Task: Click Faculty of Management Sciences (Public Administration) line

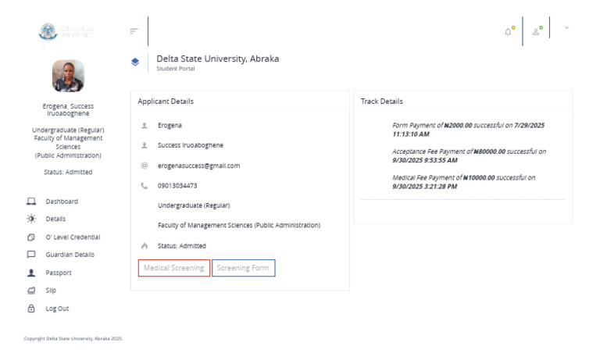Action: (239, 225)
